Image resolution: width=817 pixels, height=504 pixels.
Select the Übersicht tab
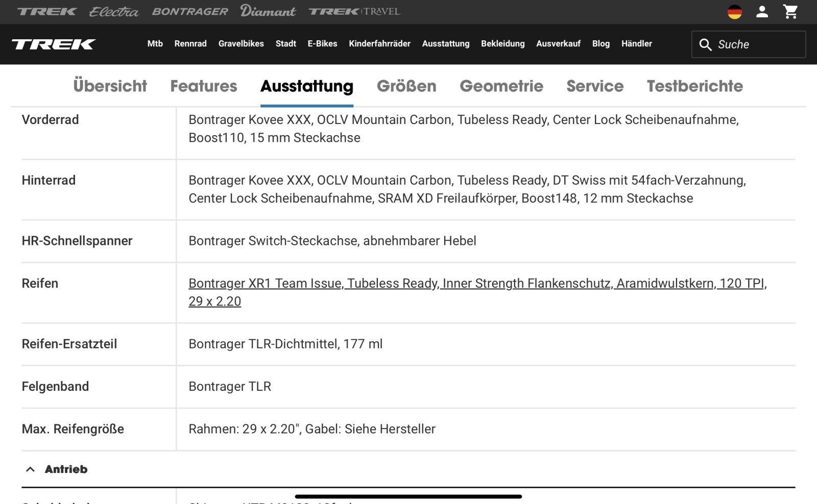(110, 86)
